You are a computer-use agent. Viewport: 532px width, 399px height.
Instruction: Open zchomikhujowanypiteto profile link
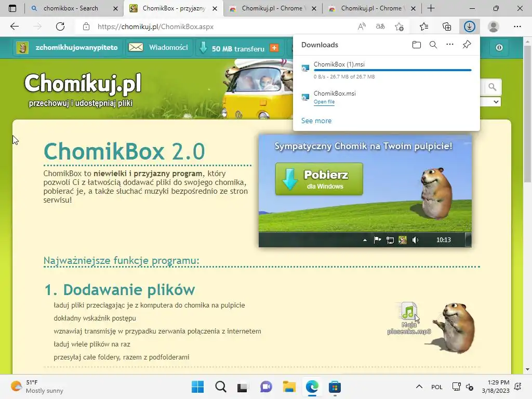(76, 47)
